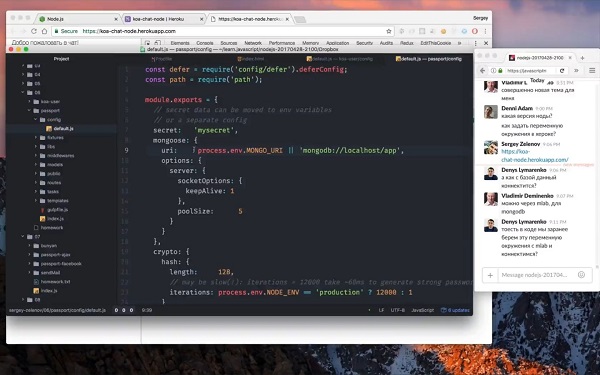
Task: Open hamburger menu in chat browser window
Action: [592, 70]
